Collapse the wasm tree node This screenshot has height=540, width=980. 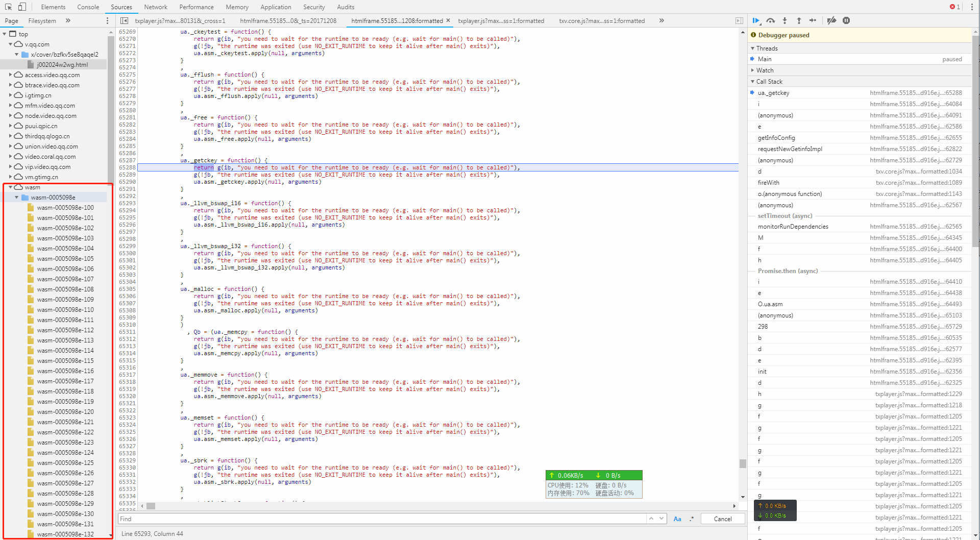(11, 187)
